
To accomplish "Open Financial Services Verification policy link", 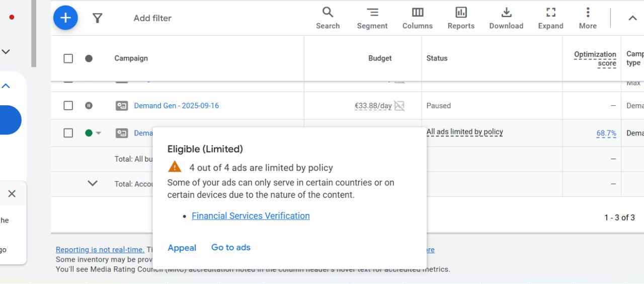I will click(x=251, y=216).
